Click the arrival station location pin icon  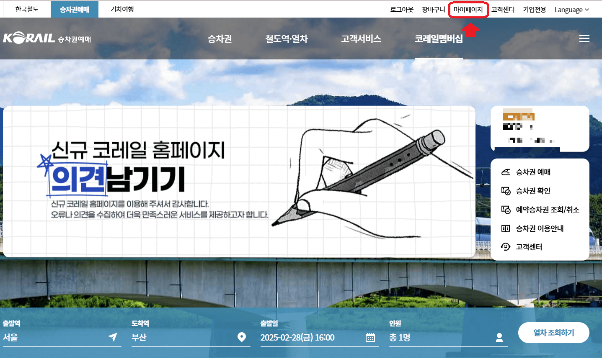(242, 337)
